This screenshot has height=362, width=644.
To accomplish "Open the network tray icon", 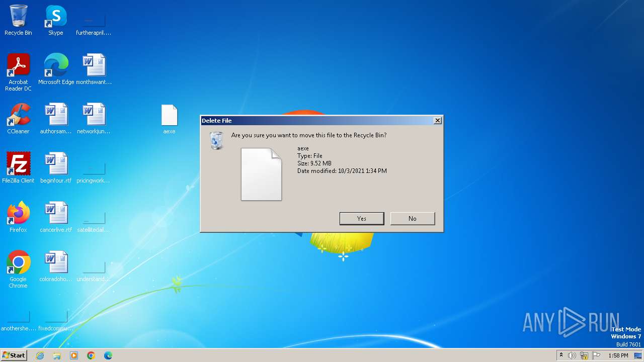I will [584, 355].
